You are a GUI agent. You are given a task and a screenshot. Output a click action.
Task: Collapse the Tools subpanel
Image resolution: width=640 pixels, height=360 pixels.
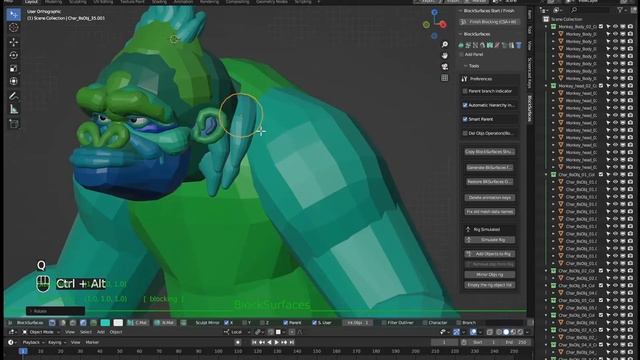pos(465,66)
